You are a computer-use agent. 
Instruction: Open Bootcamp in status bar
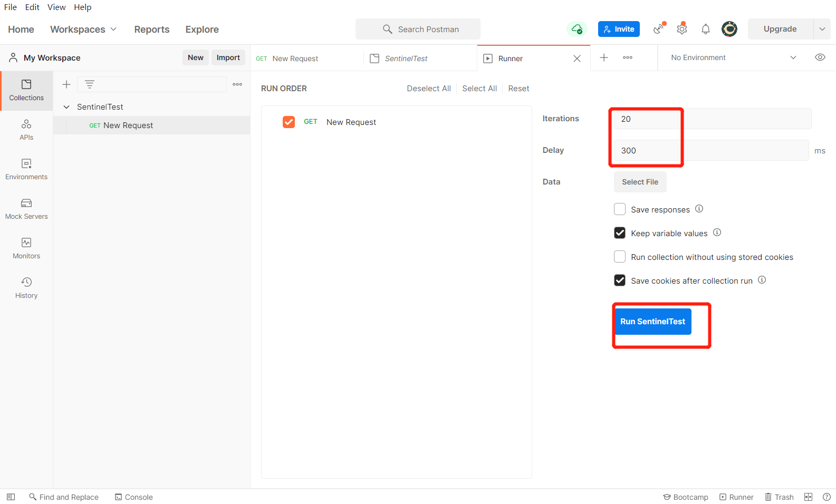pos(686,497)
